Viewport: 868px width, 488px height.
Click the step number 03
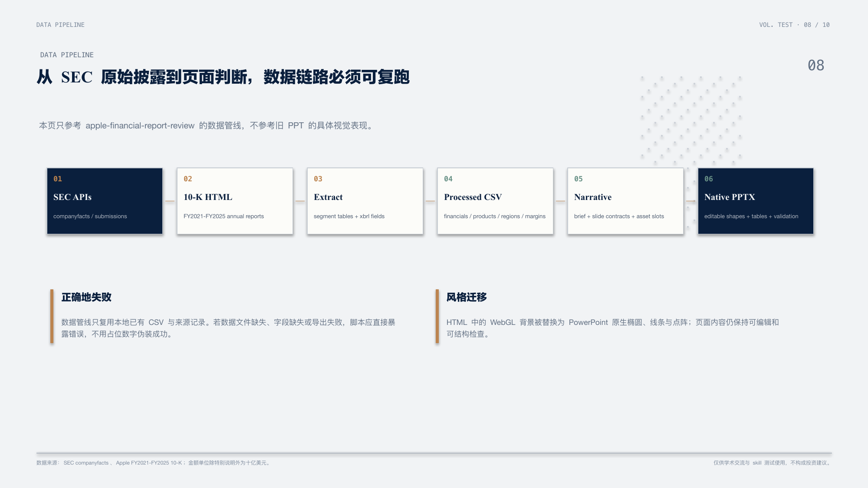click(318, 179)
